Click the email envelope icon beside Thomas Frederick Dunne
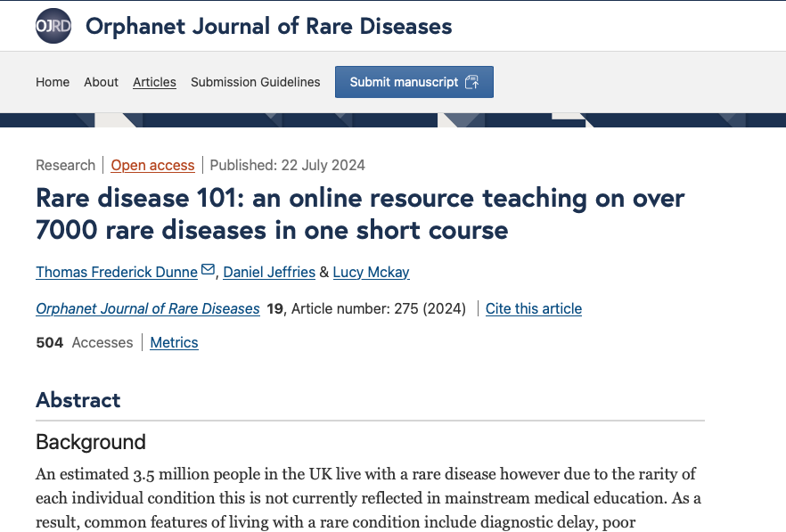786x532 pixels. (208, 270)
